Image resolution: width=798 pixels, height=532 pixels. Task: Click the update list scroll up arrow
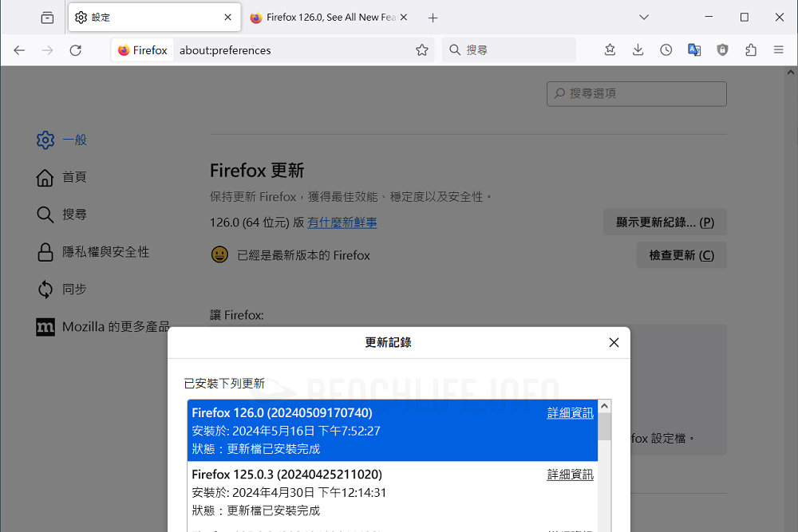click(604, 406)
